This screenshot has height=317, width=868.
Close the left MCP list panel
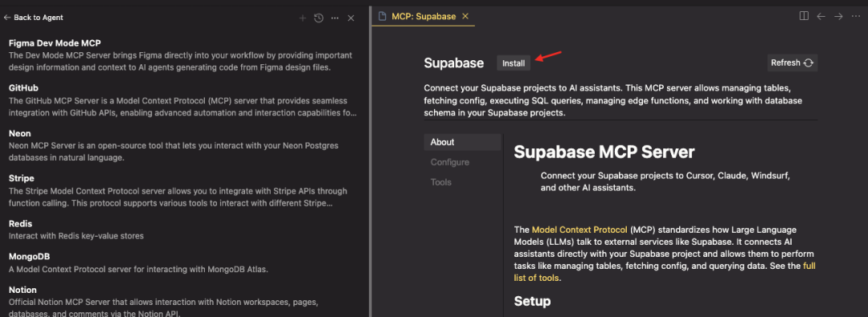(350, 18)
